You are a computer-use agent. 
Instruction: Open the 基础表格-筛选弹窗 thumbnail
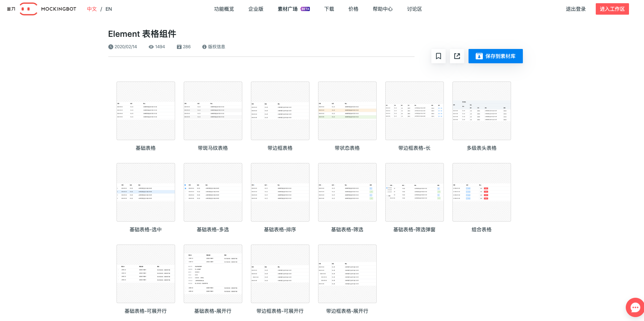click(415, 192)
